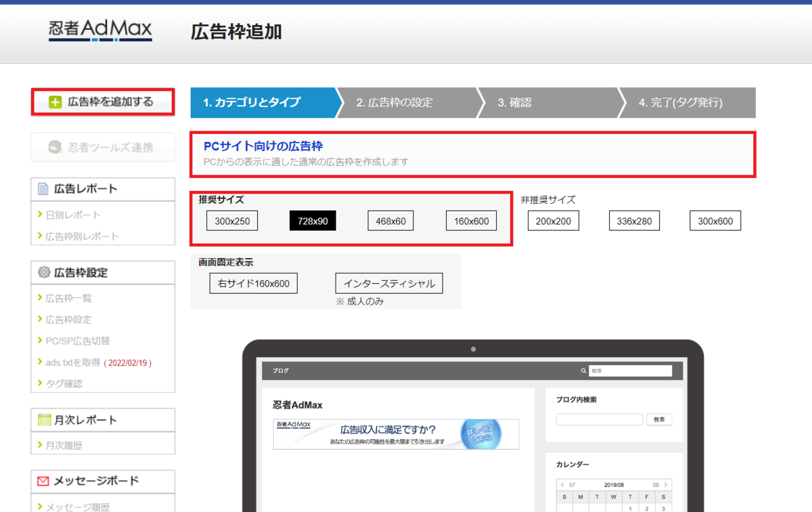Choose the 468x60 ad size

tap(391, 221)
